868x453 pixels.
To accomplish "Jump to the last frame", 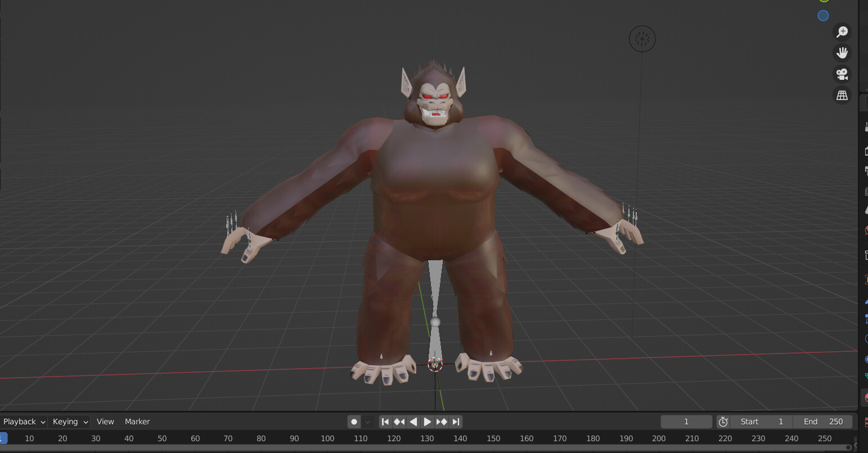I will 456,422.
